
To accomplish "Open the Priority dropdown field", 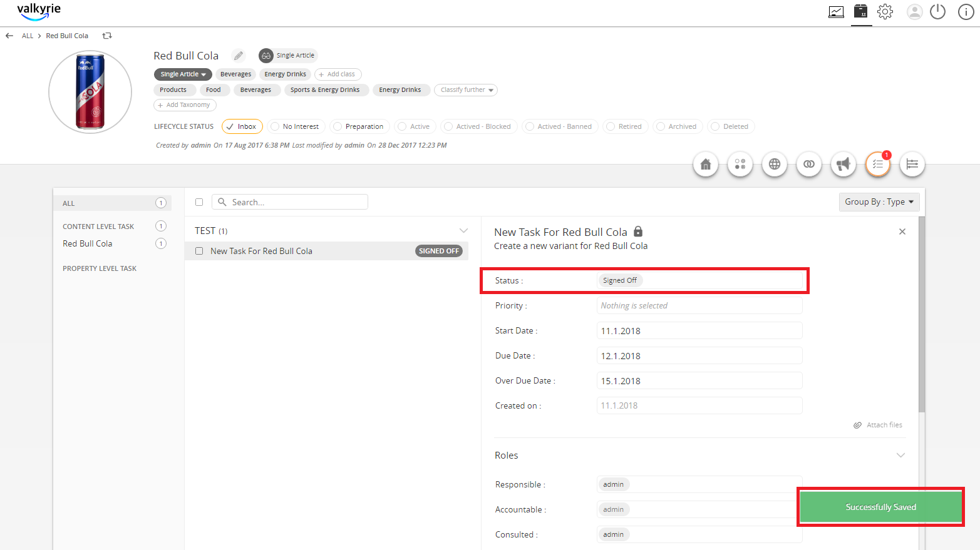I will (699, 305).
